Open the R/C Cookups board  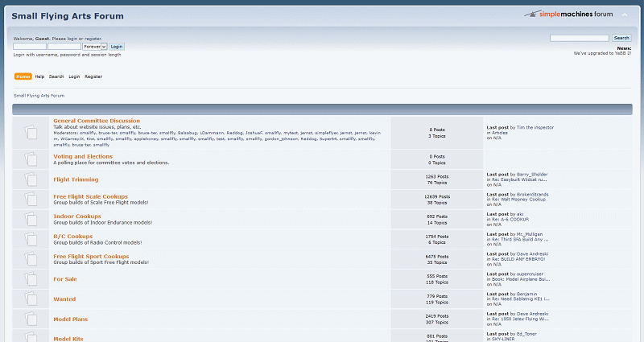click(x=73, y=237)
